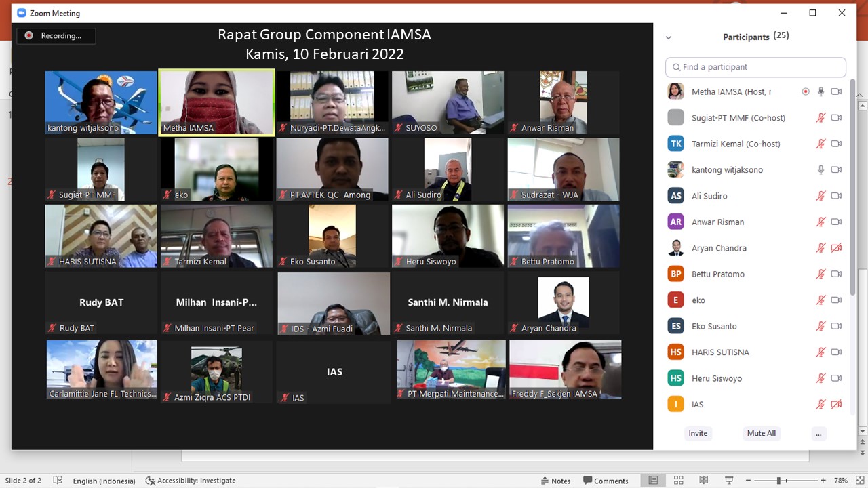Open Comments from the status bar
Image resolution: width=868 pixels, height=488 pixels.
point(606,481)
